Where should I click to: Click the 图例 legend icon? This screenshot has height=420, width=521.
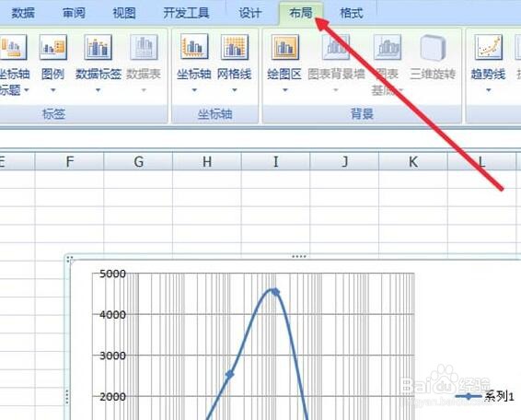click(x=52, y=48)
